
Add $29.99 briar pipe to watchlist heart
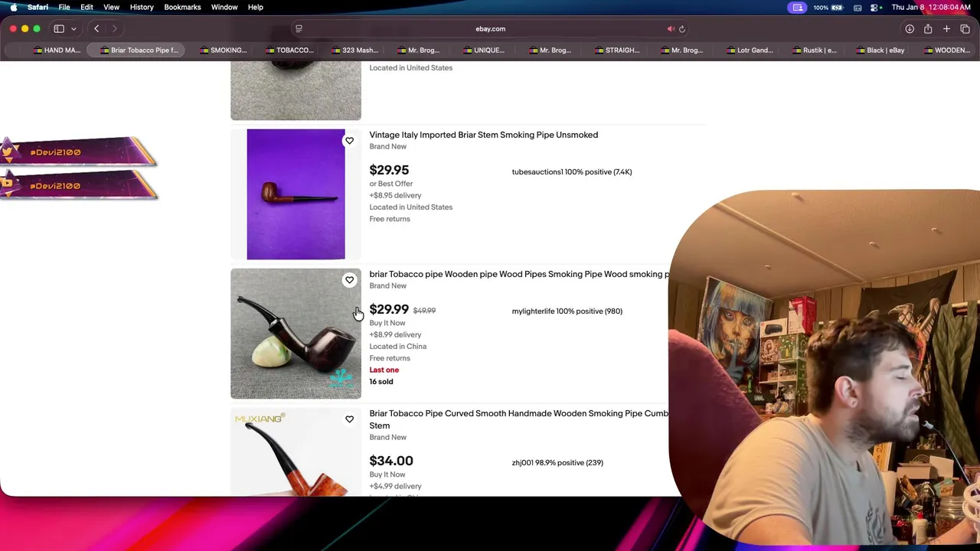[x=349, y=280]
